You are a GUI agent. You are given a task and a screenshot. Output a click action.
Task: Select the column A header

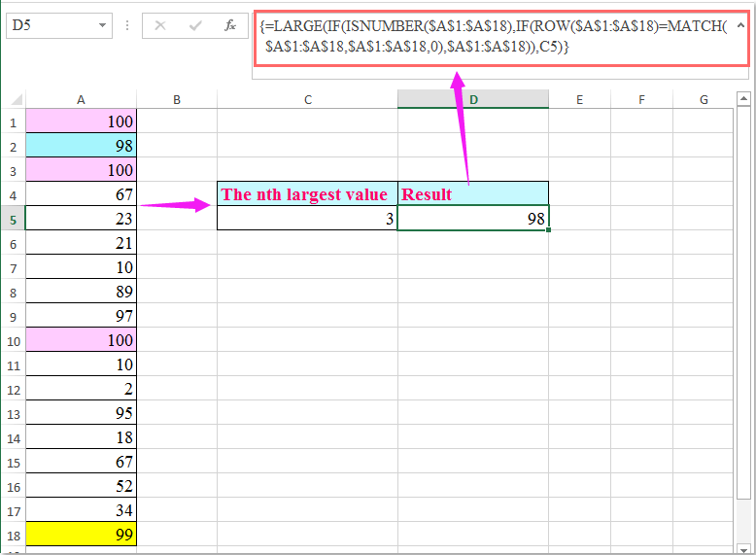point(80,99)
